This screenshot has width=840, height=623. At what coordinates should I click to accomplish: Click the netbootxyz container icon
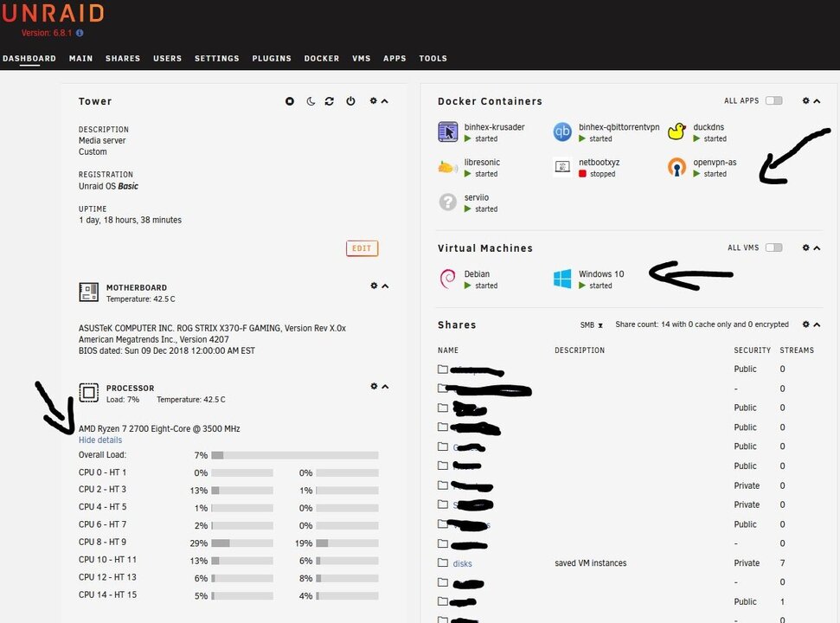coord(562,167)
